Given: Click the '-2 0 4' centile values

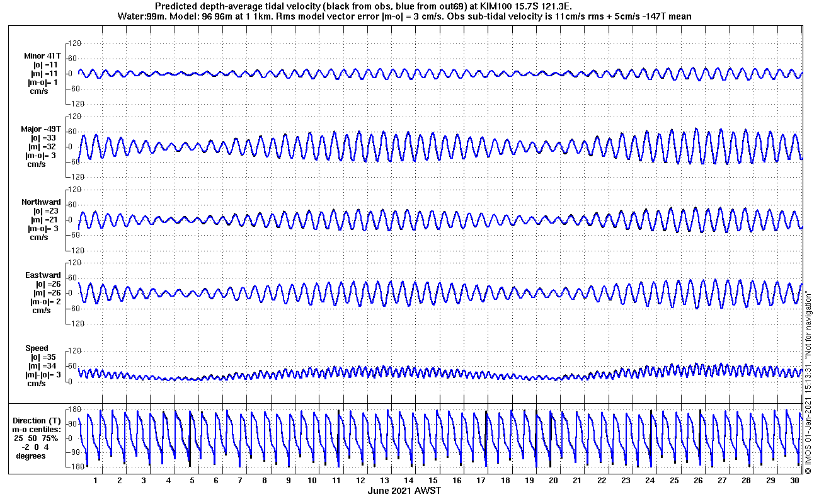Looking at the screenshot, I should pyautogui.click(x=36, y=447).
